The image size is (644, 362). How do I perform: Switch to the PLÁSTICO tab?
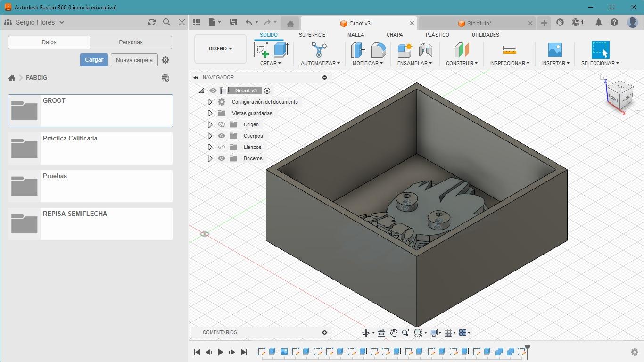[438, 35]
